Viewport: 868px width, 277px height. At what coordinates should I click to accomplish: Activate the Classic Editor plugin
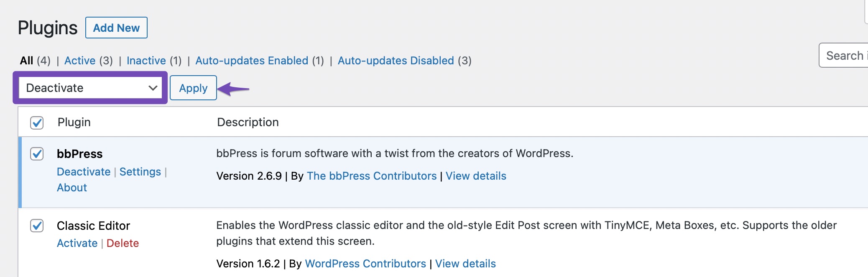click(x=77, y=243)
